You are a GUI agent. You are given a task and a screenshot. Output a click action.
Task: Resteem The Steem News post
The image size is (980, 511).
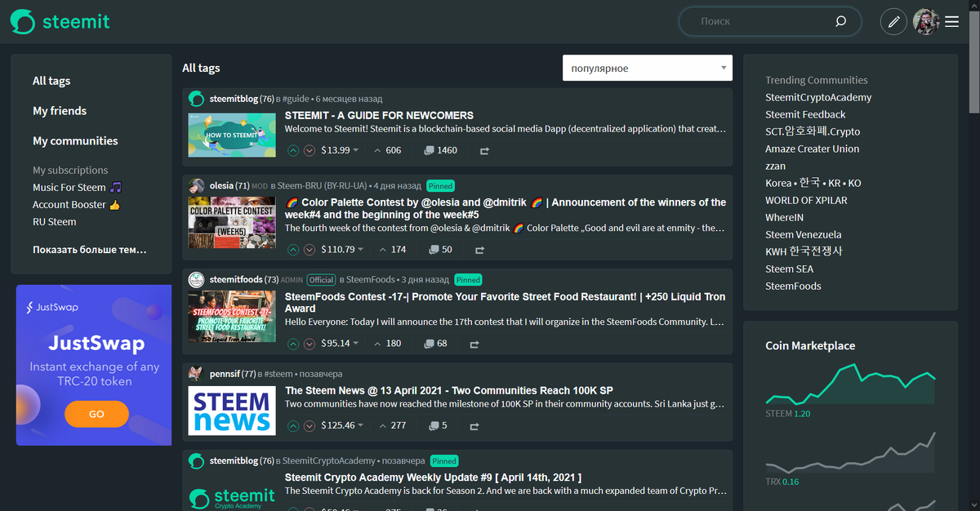point(475,426)
